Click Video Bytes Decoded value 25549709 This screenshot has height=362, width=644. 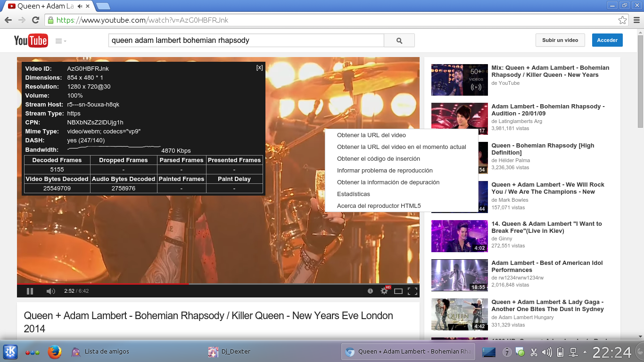tap(57, 188)
